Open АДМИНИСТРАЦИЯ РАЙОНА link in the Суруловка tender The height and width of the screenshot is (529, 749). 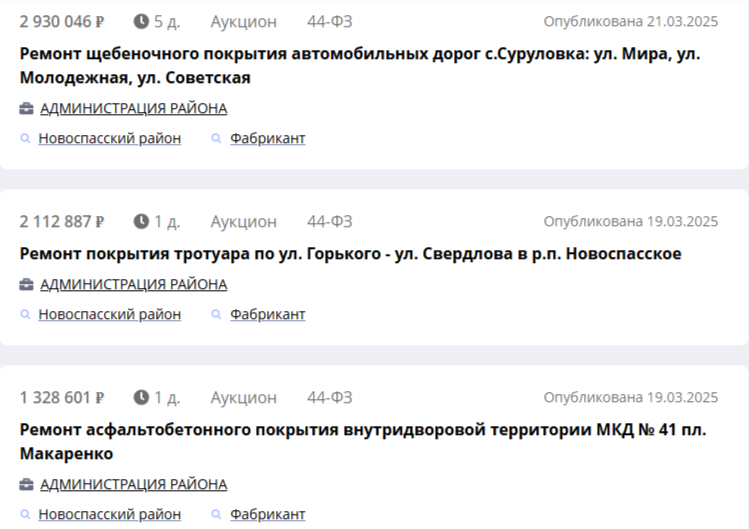coord(133,109)
